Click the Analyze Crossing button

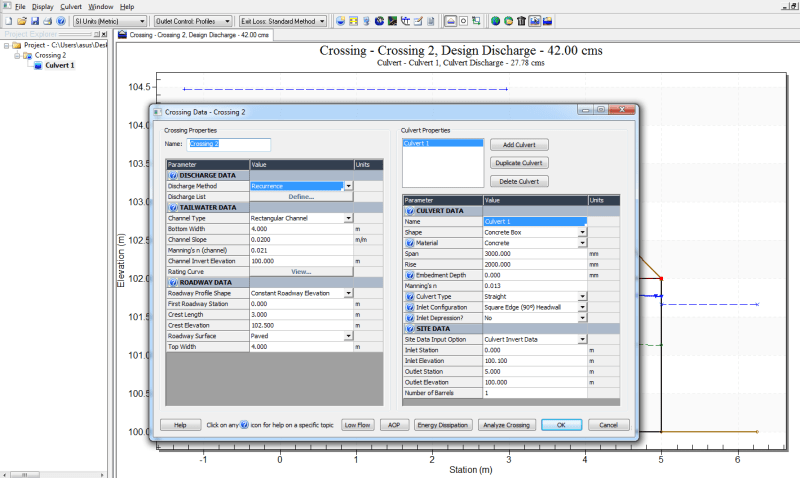click(x=507, y=425)
